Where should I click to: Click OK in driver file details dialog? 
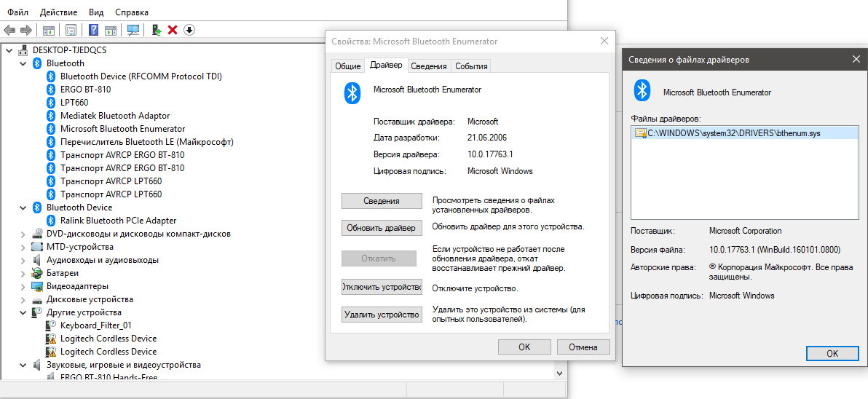832,353
